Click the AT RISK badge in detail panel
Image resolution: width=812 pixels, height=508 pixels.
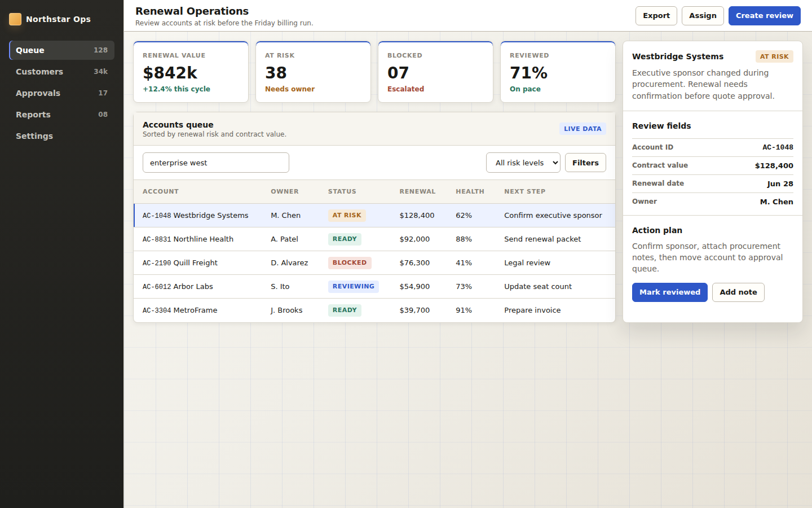tap(774, 56)
